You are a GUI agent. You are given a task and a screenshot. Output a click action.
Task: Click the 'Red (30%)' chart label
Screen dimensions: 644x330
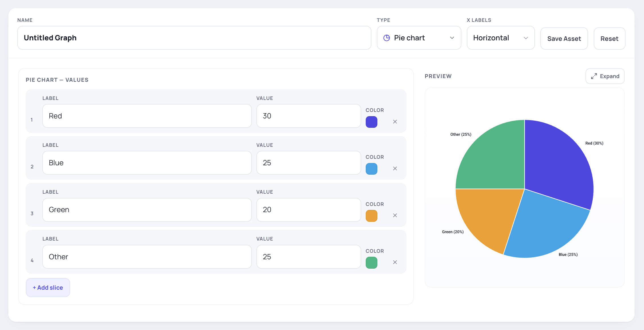coord(594,143)
